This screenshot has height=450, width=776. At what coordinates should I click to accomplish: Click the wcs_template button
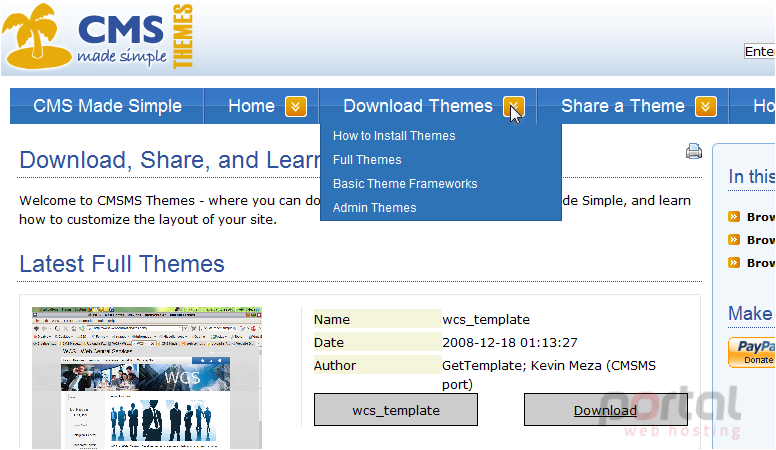(x=396, y=410)
